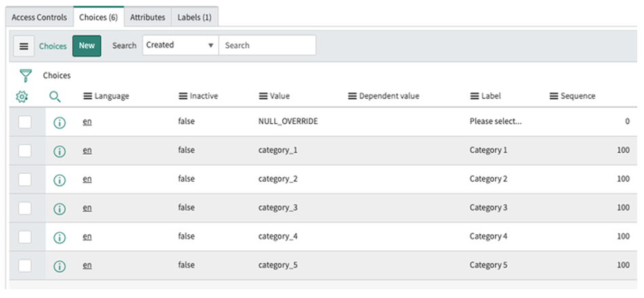Switch to the Access Controls tab
Screen dimensions: 644x298
[x=39, y=17]
